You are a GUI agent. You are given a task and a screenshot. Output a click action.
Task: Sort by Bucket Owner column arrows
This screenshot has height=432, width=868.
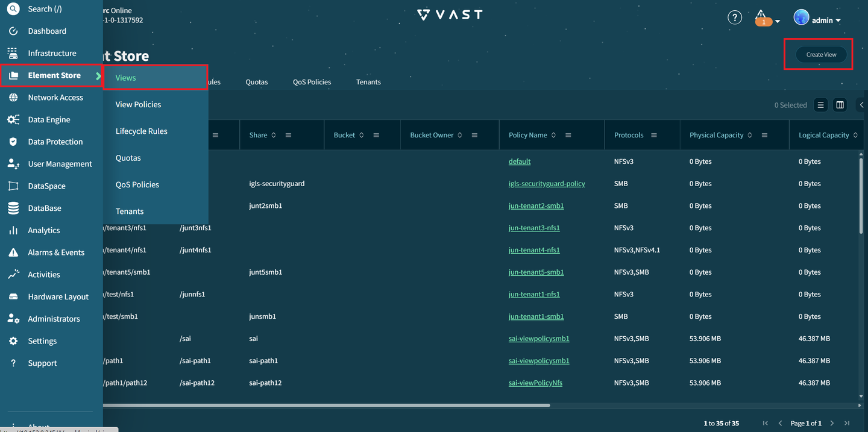(x=460, y=135)
